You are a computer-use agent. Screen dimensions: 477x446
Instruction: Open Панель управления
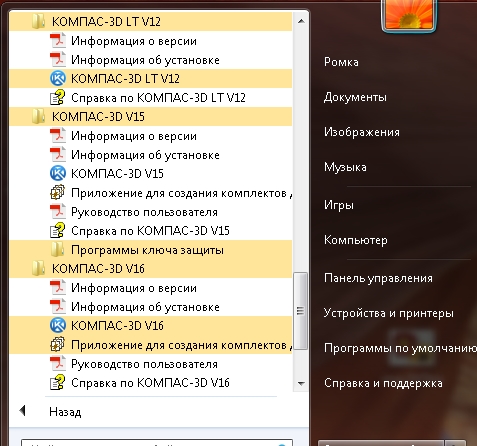(x=378, y=278)
